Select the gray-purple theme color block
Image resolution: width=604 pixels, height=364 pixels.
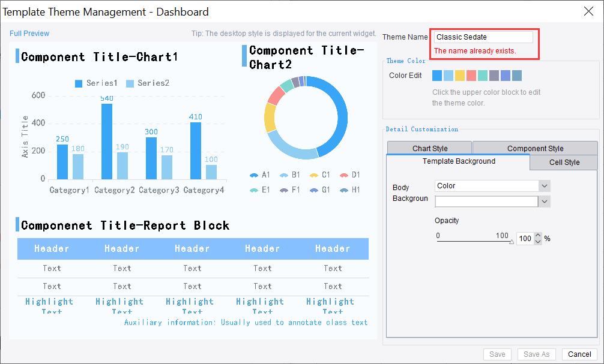click(494, 76)
